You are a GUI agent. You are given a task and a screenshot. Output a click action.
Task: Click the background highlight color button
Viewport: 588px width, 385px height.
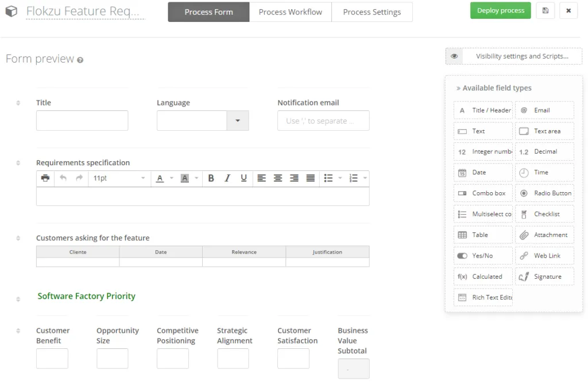point(184,178)
